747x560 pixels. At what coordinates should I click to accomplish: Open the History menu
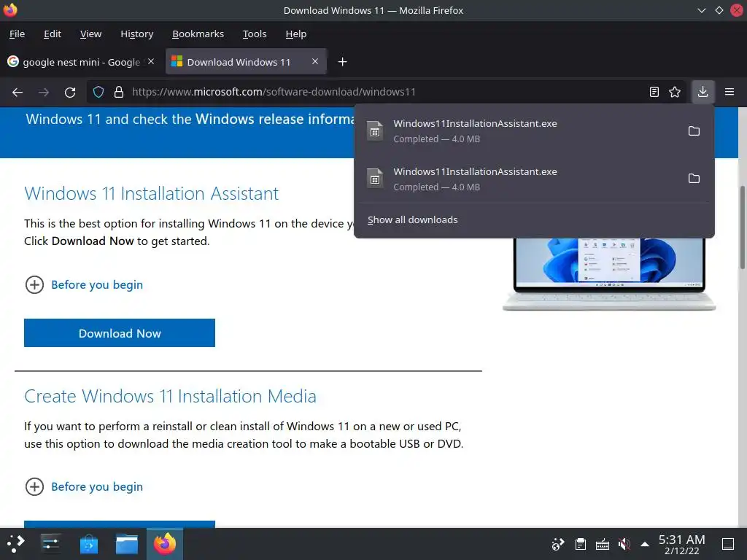(x=136, y=34)
